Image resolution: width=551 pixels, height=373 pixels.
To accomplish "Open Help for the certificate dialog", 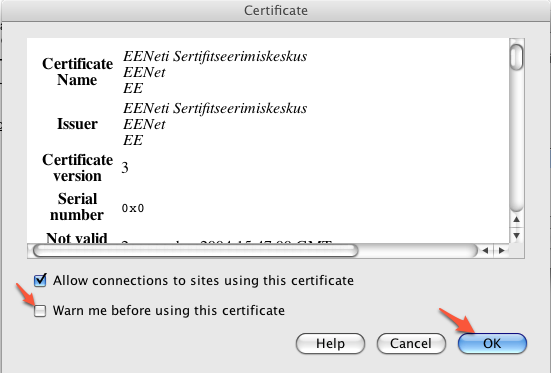I will pos(330,343).
